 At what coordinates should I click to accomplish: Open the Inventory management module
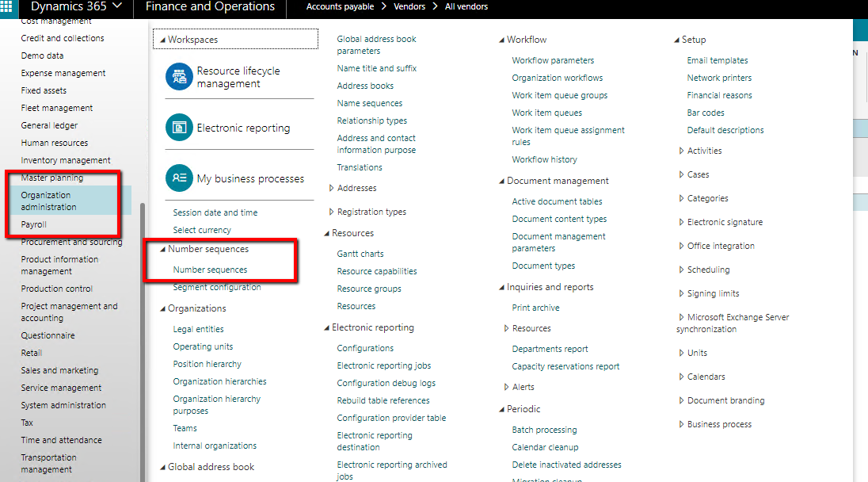66,161
